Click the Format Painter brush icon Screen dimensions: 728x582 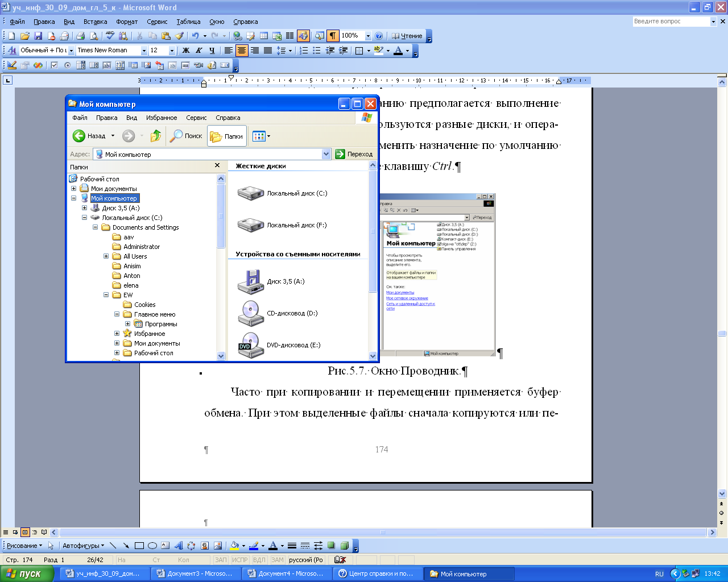click(x=179, y=36)
